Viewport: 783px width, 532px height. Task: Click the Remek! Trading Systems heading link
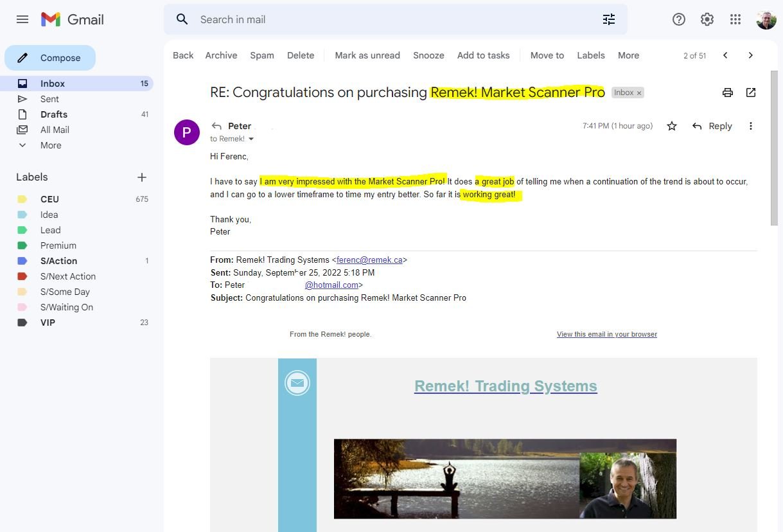[506, 386]
